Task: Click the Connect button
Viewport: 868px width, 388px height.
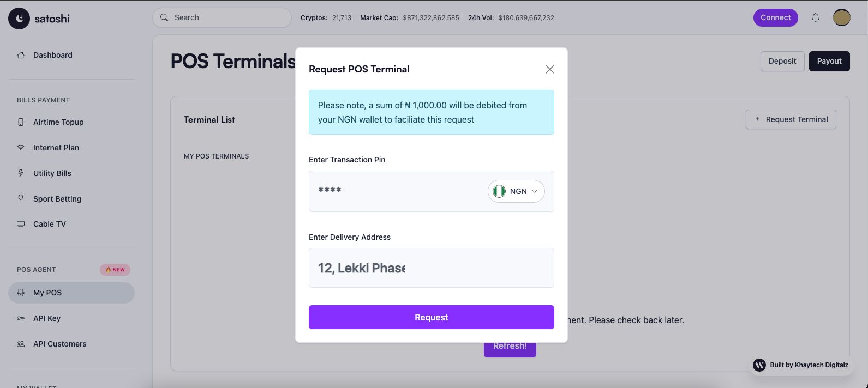Action: point(775,17)
